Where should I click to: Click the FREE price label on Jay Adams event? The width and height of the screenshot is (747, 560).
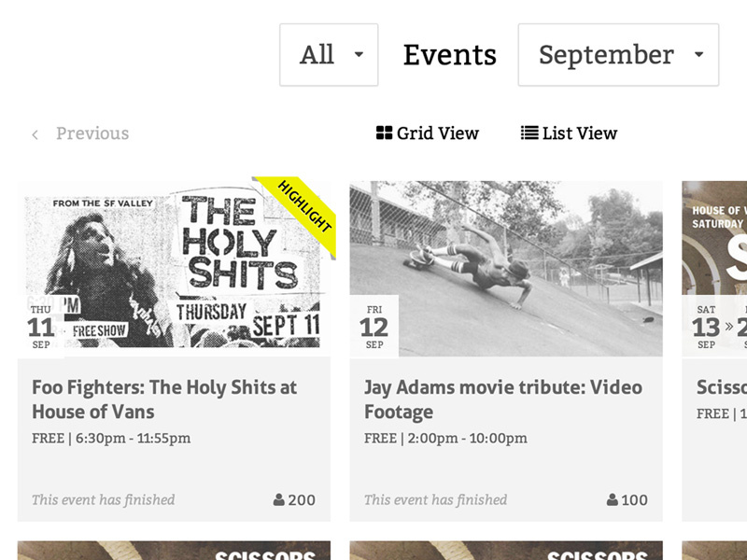pyautogui.click(x=377, y=438)
